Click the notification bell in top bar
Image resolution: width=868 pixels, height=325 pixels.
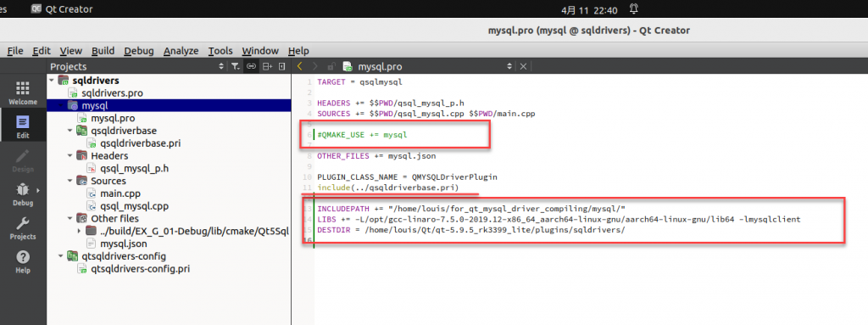(x=634, y=8)
